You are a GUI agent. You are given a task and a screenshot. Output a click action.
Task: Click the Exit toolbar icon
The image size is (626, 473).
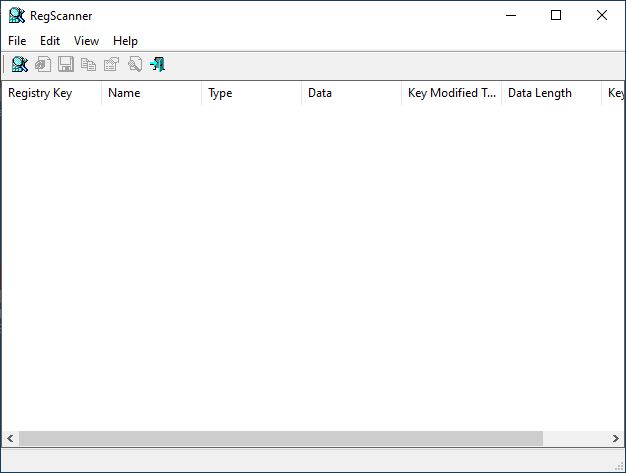pos(158,64)
